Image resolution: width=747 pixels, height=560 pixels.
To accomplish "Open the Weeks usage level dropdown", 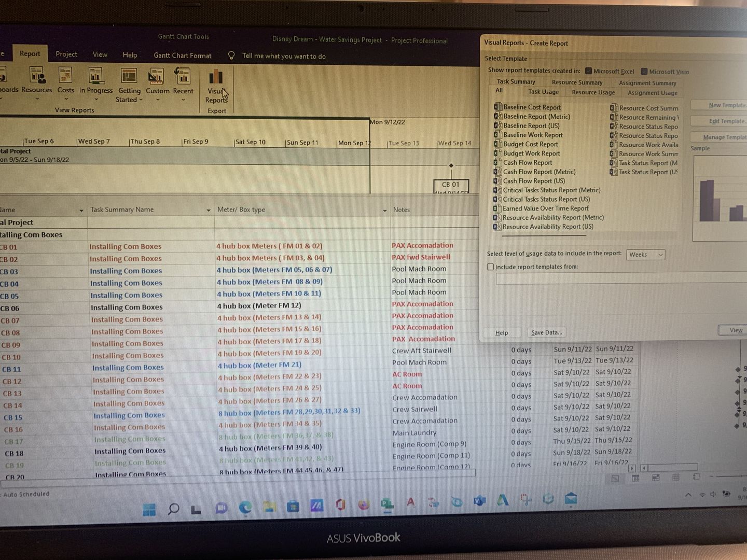I will [x=646, y=255].
